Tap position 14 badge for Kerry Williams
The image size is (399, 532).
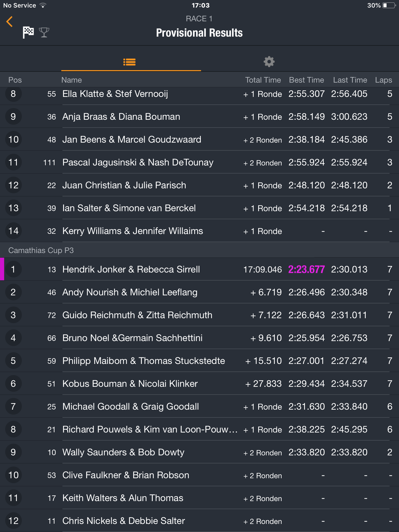pyautogui.click(x=13, y=231)
